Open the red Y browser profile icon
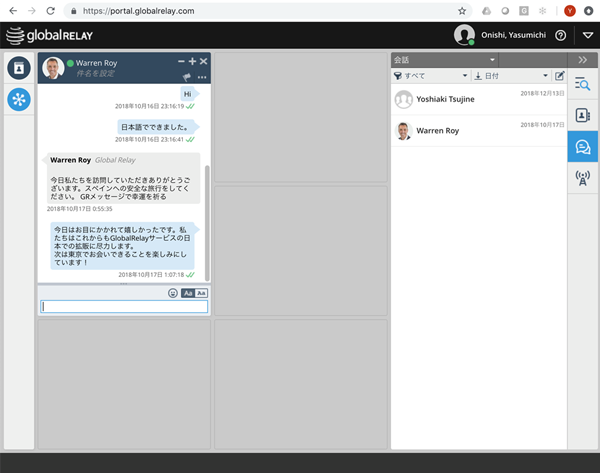Image resolution: width=600 pixels, height=473 pixels. tap(570, 11)
